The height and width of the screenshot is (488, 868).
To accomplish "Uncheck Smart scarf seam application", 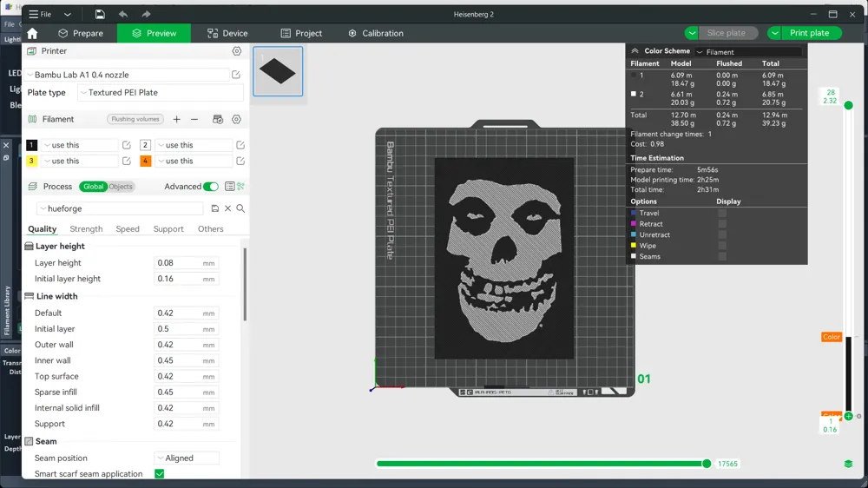I will pos(160,474).
